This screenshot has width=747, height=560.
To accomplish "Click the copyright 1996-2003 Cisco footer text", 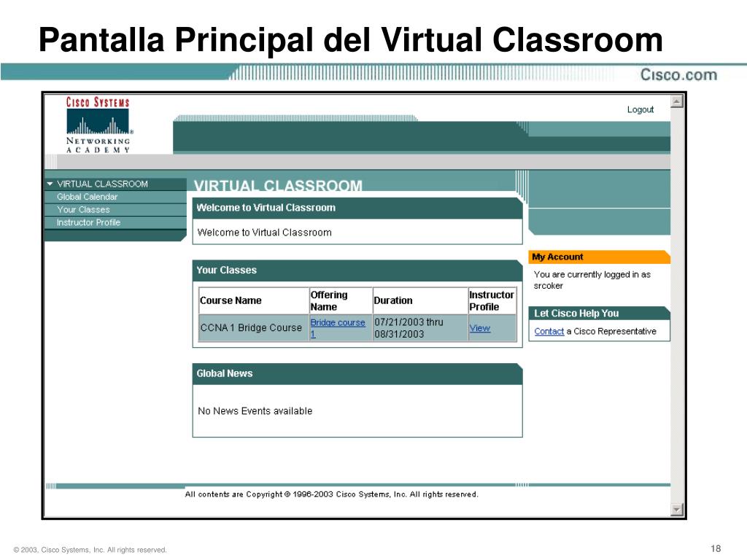I will click(x=332, y=494).
